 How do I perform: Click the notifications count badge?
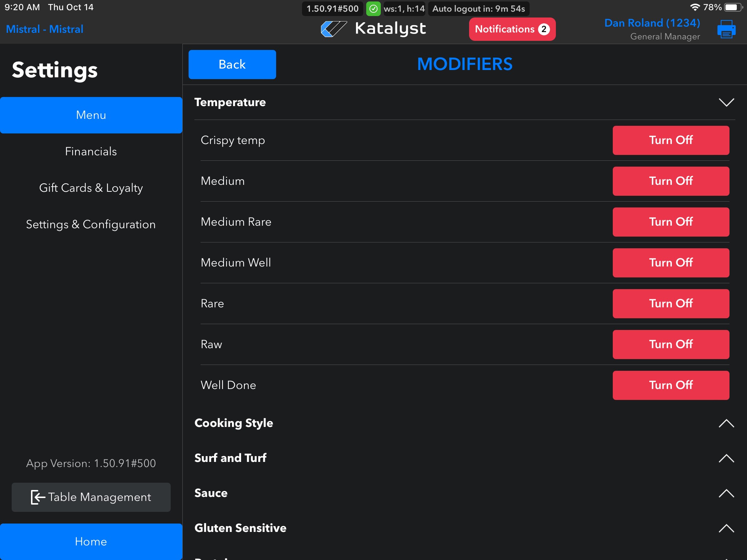[x=543, y=29]
